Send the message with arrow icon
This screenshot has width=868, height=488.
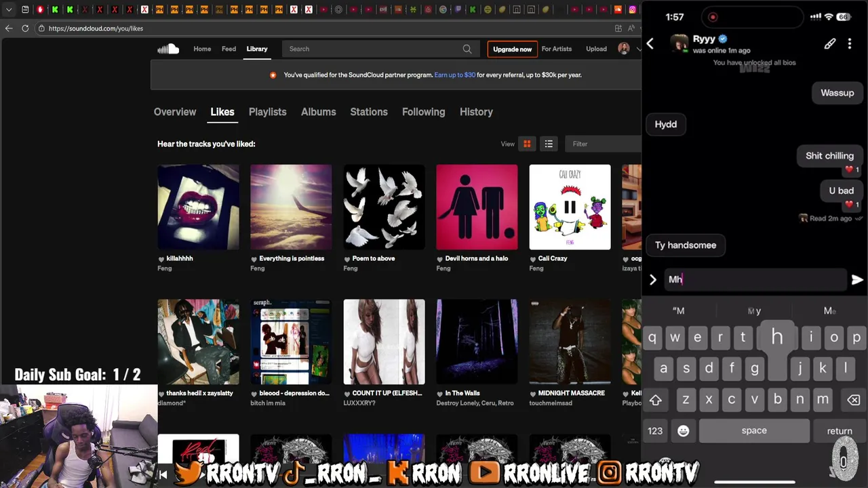click(857, 279)
